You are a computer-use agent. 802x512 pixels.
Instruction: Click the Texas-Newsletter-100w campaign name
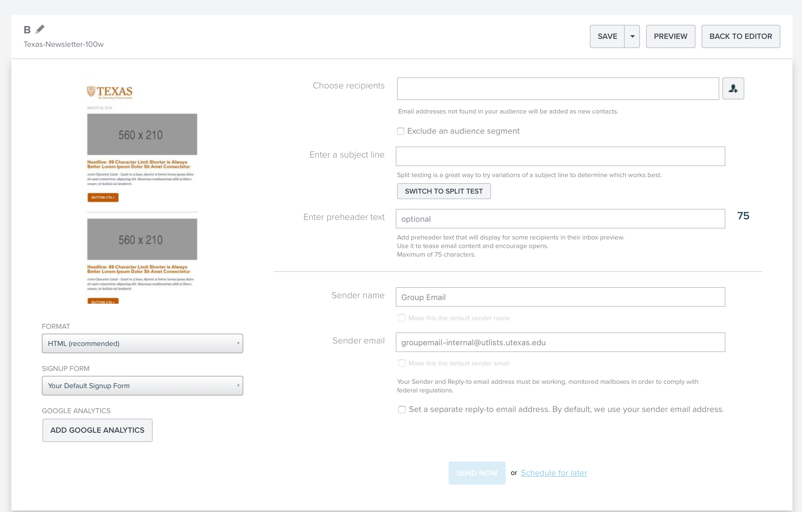coord(63,44)
